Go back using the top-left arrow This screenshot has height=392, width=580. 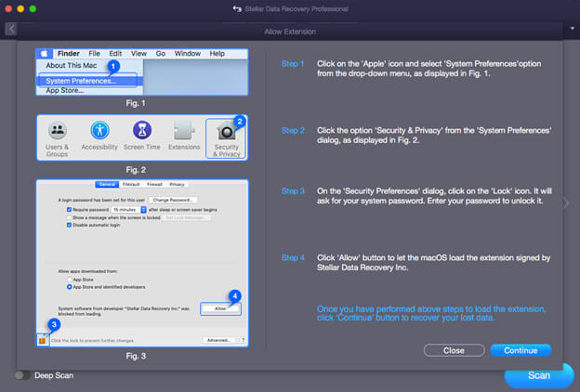pos(11,29)
